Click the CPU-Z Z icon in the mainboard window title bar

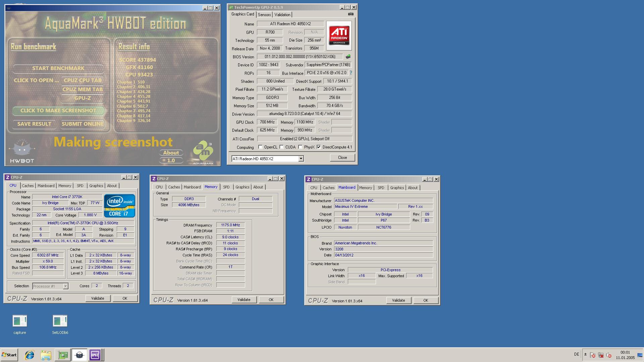click(x=308, y=179)
